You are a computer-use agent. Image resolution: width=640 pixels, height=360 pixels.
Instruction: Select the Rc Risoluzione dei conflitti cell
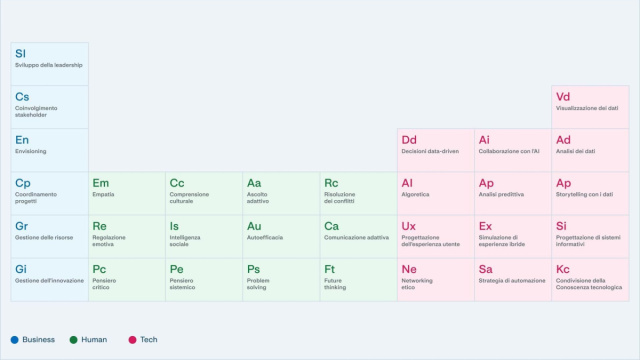point(359,193)
